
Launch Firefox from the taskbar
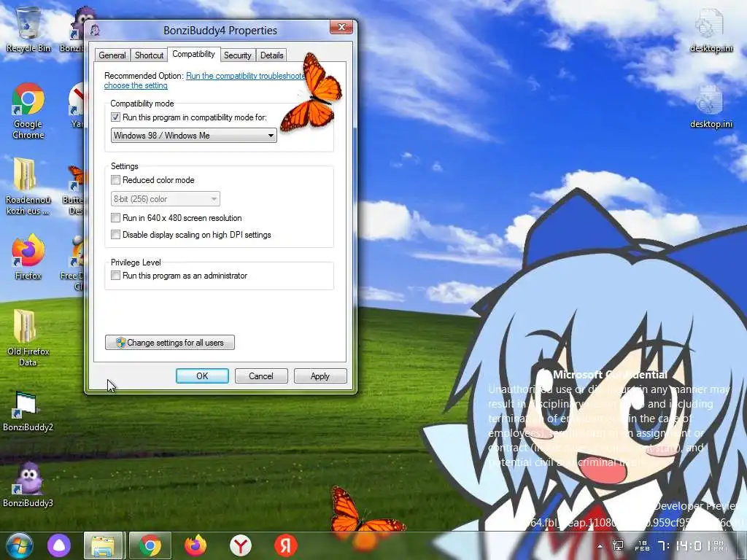(x=196, y=545)
